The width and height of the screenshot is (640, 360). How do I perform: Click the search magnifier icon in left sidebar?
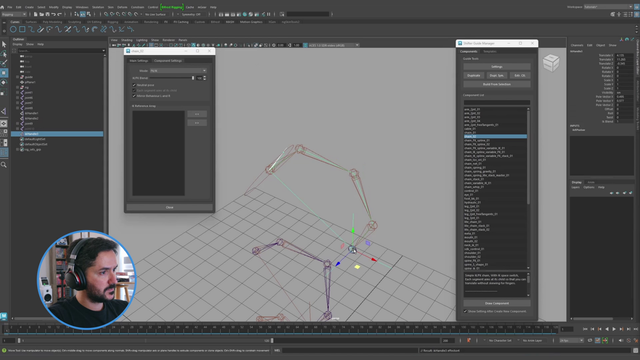tap(4, 164)
